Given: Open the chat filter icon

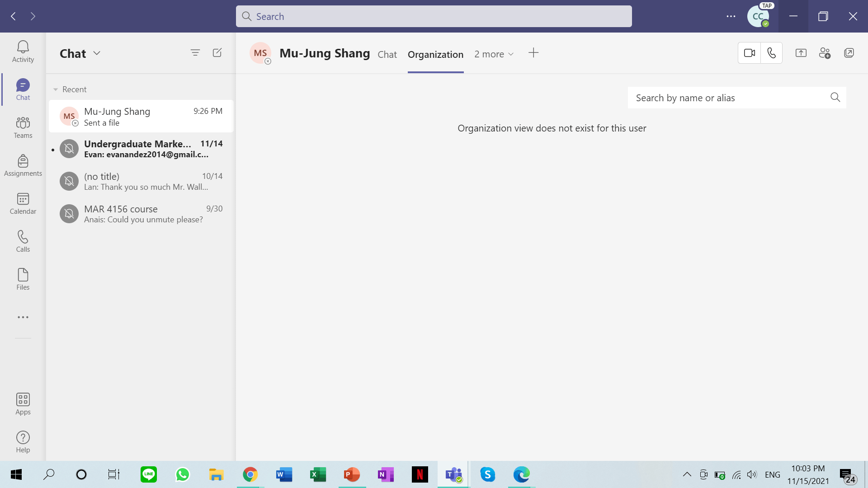Looking at the screenshot, I should click(x=195, y=53).
